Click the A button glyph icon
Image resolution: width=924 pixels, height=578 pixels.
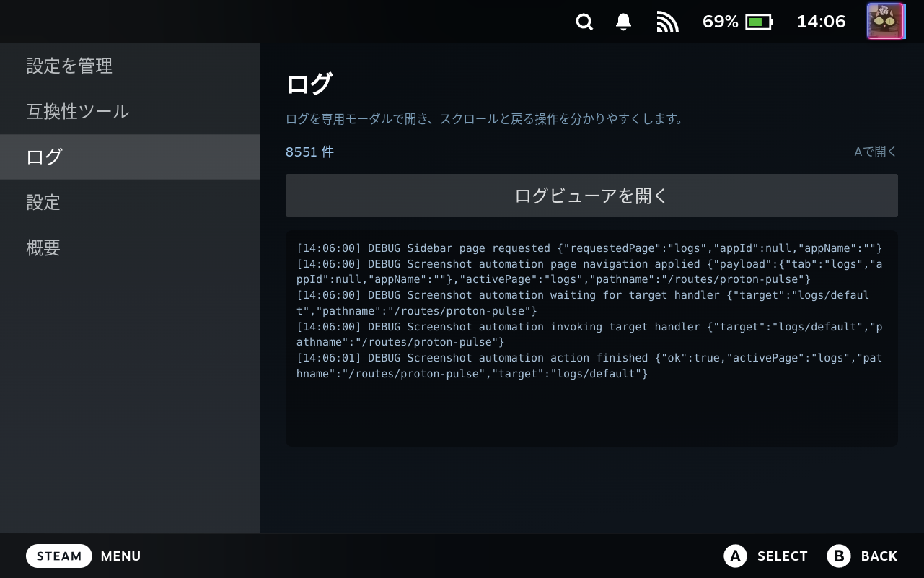coord(734,556)
